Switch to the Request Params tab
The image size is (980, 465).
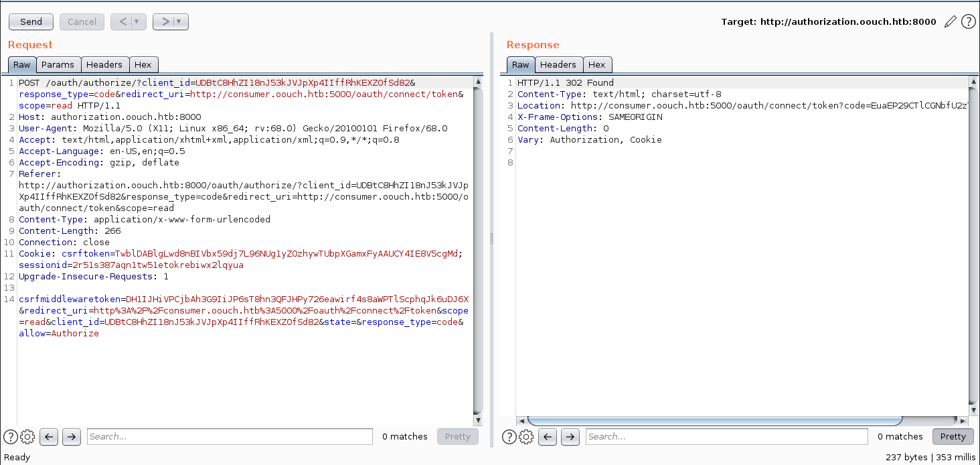click(x=58, y=65)
